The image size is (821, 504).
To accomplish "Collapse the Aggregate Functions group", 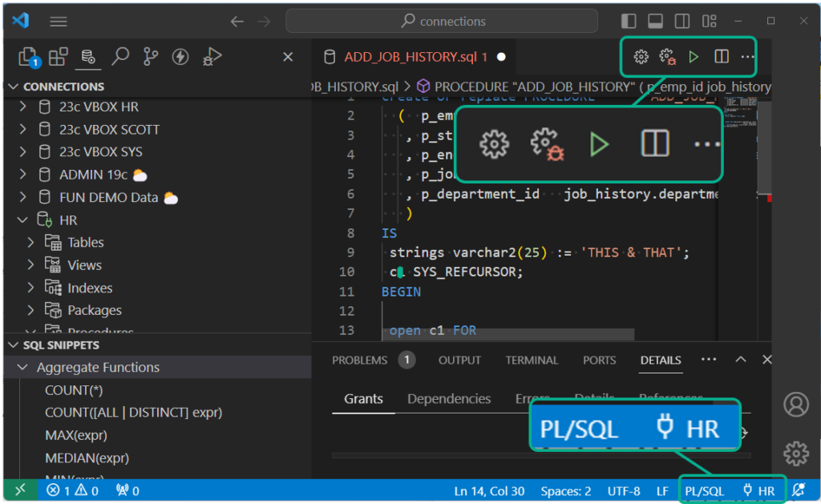I will 22,368.
